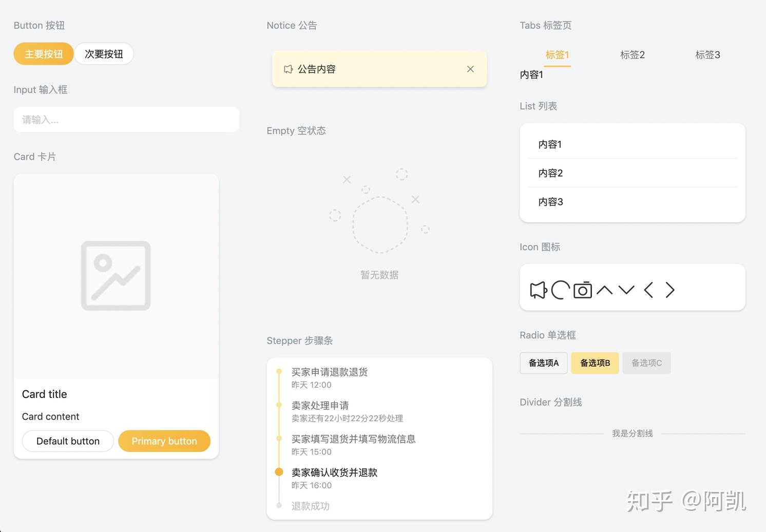Select radio option 备选项B

pyautogui.click(x=595, y=363)
